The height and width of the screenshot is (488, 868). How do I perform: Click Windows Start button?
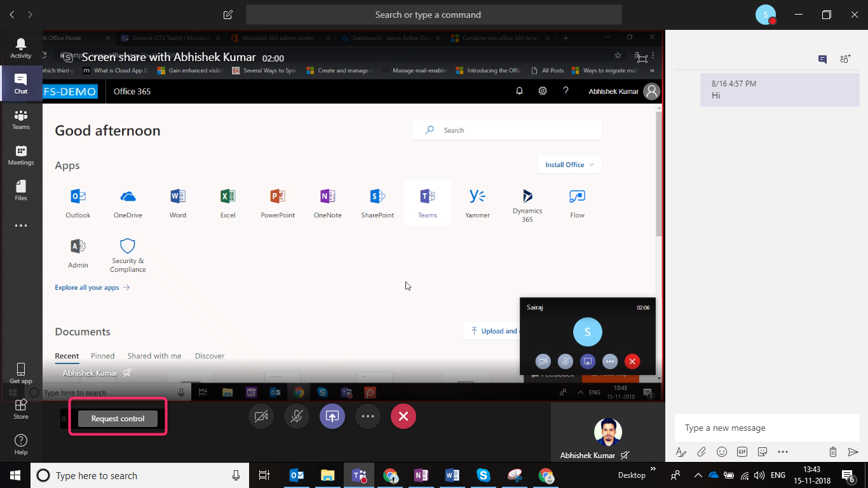(15, 475)
